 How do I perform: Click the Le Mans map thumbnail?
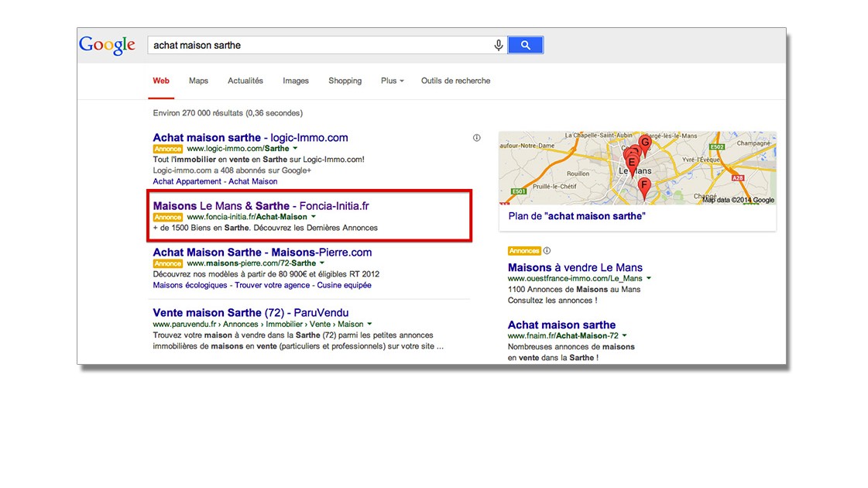(637, 168)
